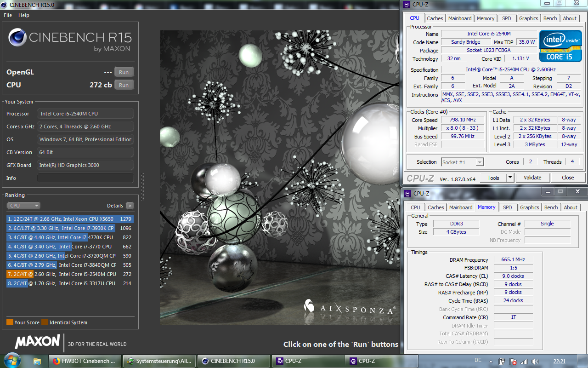Click the brown Identical System legend swatch

(x=45, y=322)
